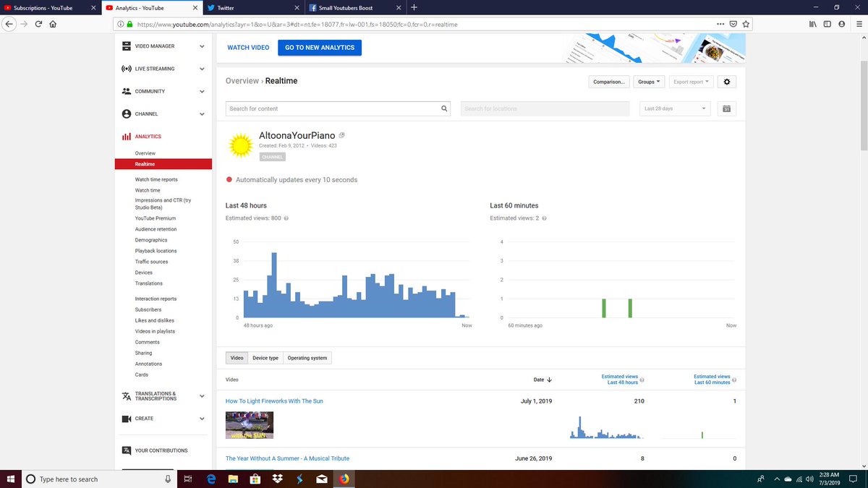Click the Comparison button

[x=608, y=82]
